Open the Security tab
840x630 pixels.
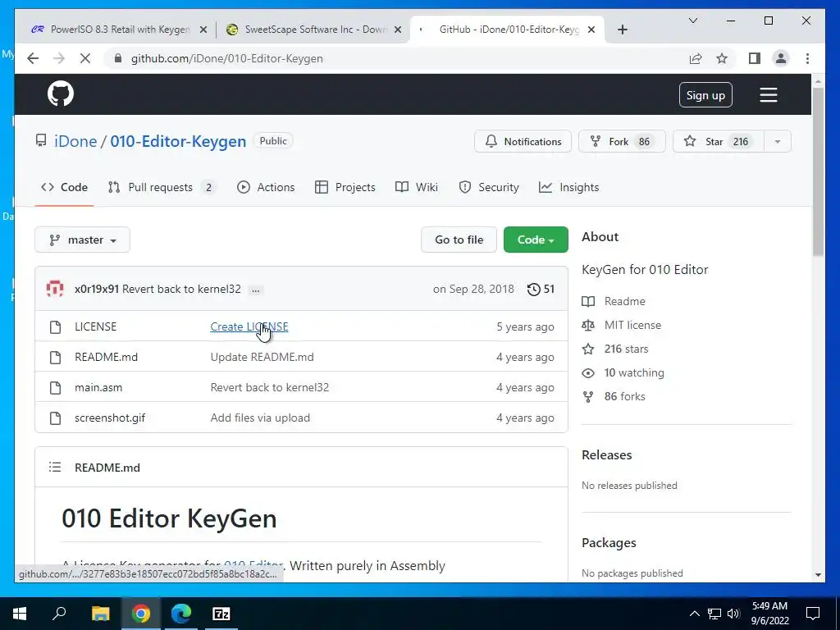[x=489, y=187]
